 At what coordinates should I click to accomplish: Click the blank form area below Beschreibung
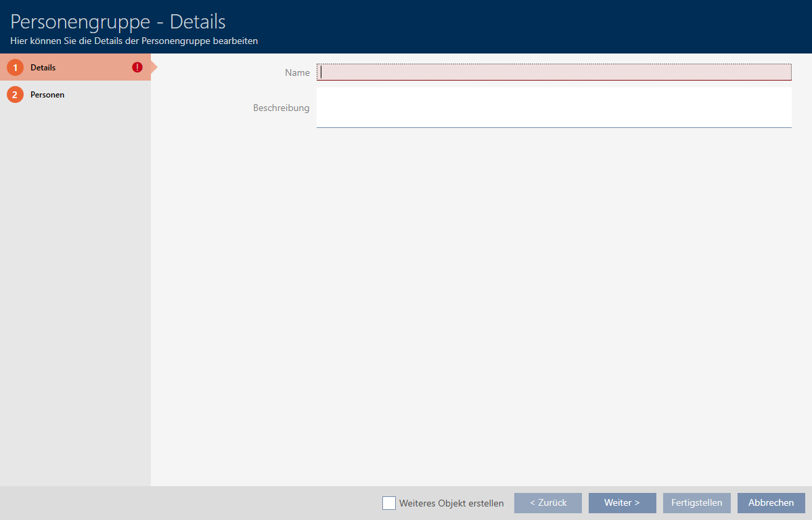pos(480,305)
